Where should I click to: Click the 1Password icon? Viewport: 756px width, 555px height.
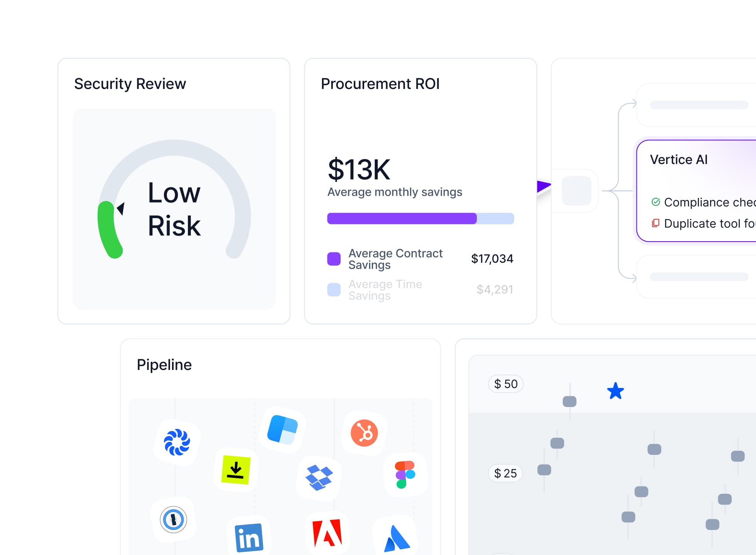tap(174, 520)
